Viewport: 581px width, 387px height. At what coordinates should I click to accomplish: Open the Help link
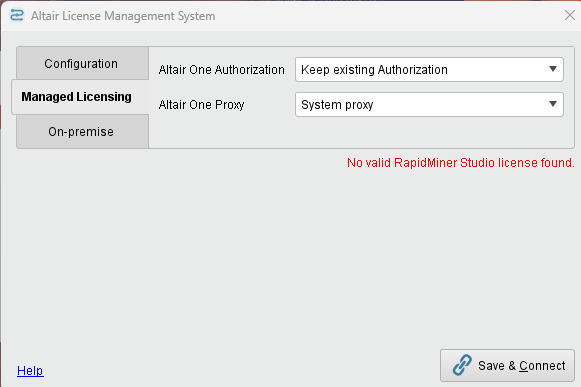(30, 370)
